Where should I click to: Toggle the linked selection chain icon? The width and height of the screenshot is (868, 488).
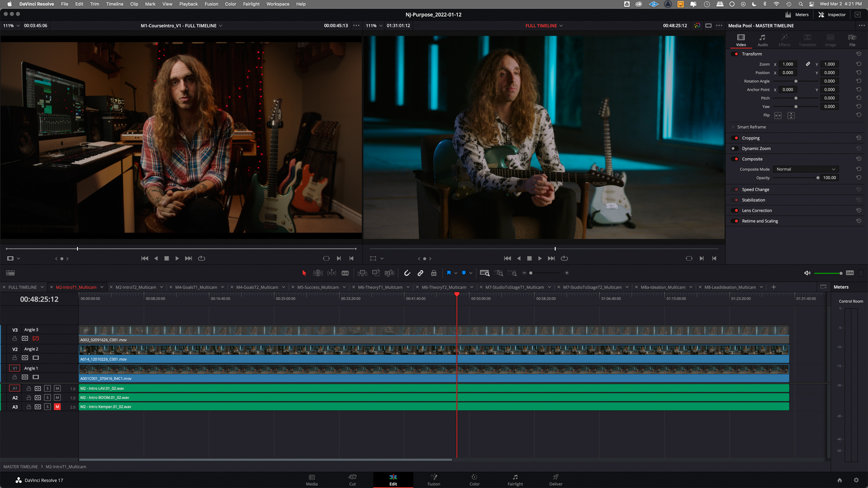(x=420, y=273)
